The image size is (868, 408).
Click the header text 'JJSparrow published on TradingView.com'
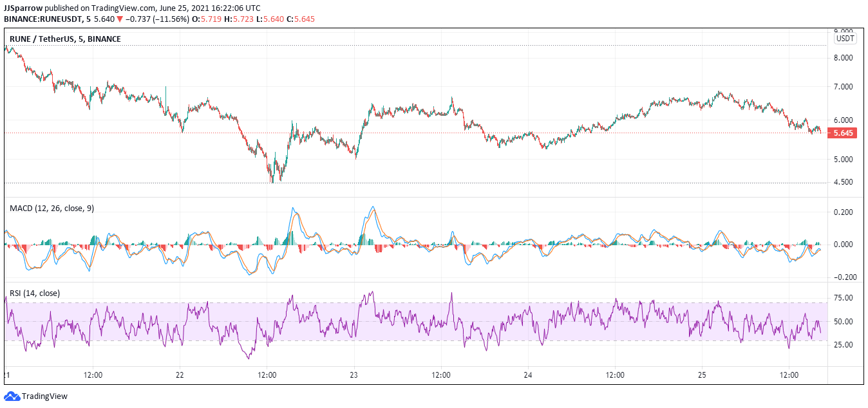tap(80, 8)
